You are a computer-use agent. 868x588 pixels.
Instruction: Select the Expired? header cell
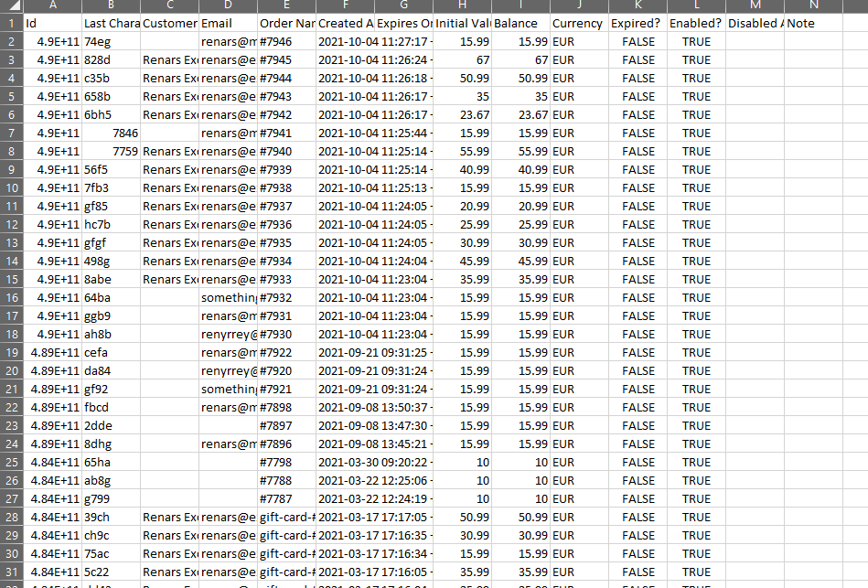click(636, 24)
